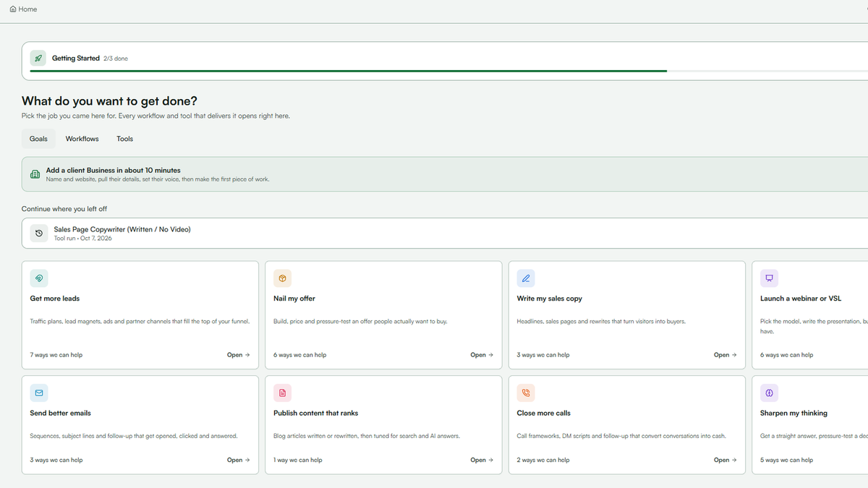The image size is (868, 488).
Task: Click the building icon in Add a client Business banner
Action: (x=35, y=174)
